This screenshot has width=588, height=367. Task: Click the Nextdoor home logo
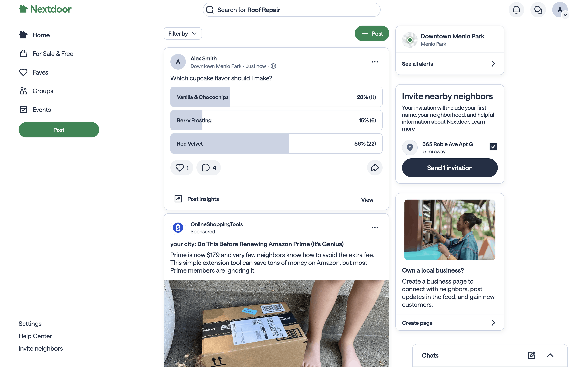click(45, 9)
